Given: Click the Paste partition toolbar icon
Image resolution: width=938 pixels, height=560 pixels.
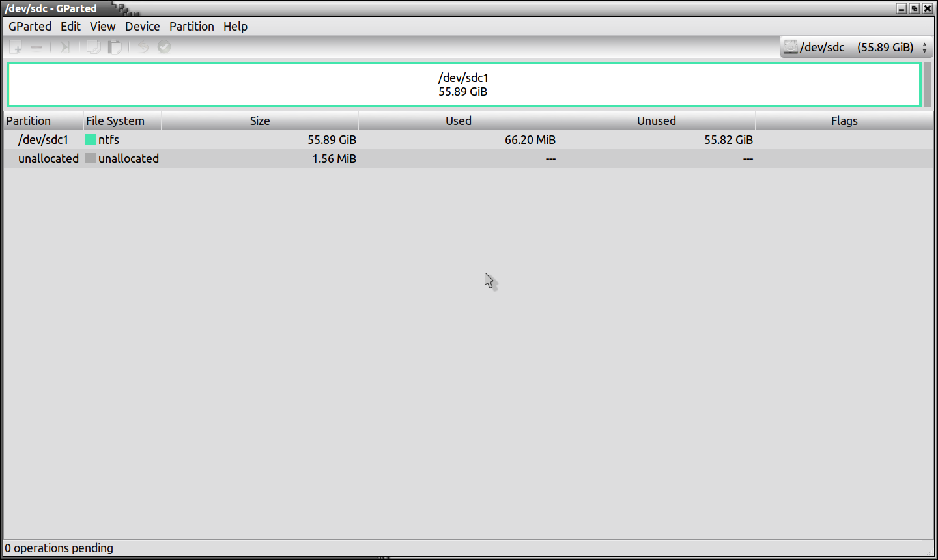Looking at the screenshot, I should click(115, 47).
